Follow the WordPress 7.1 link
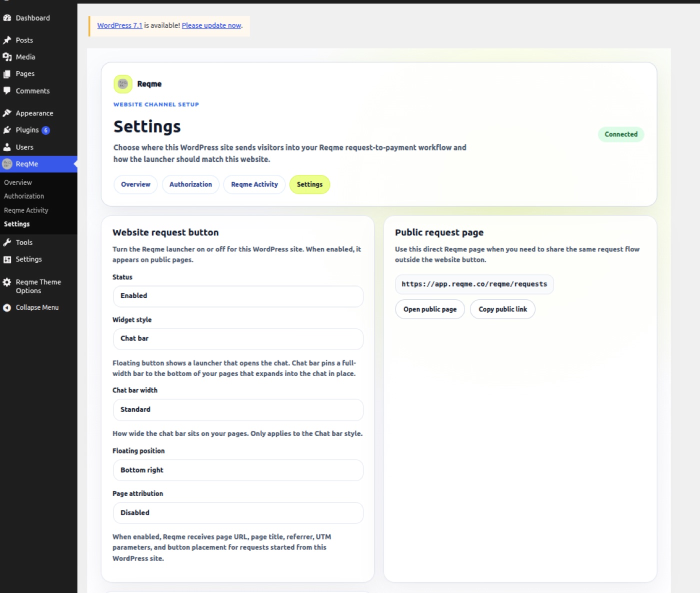 119,25
